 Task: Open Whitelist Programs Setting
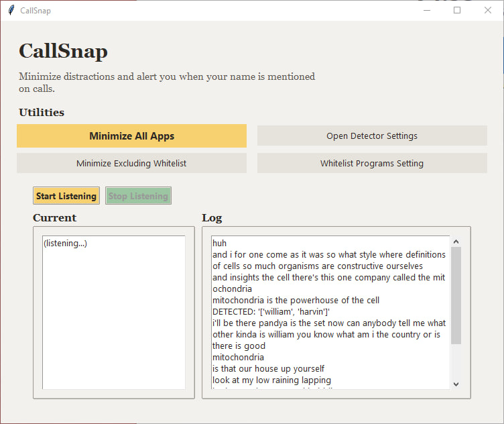pyautogui.click(x=372, y=163)
